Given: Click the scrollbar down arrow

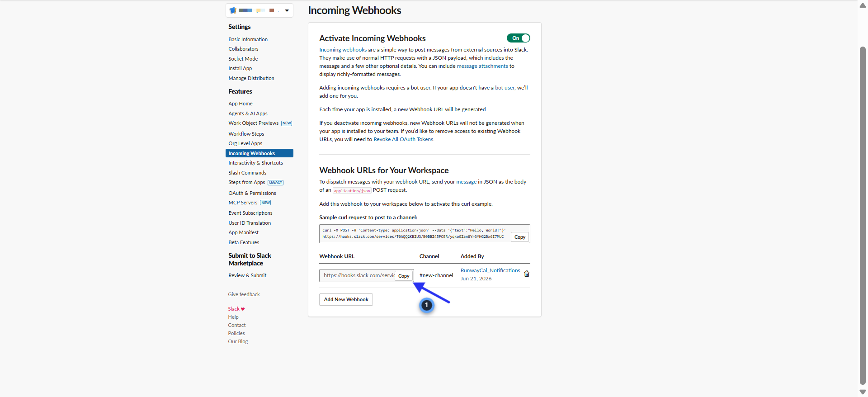Looking at the screenshot, I should point(863,392).
